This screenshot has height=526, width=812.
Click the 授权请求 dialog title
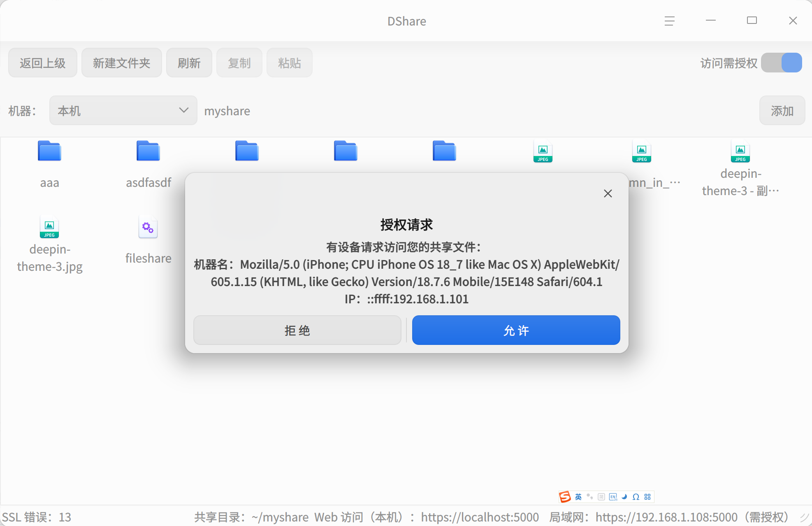click(x=406, y=225)
